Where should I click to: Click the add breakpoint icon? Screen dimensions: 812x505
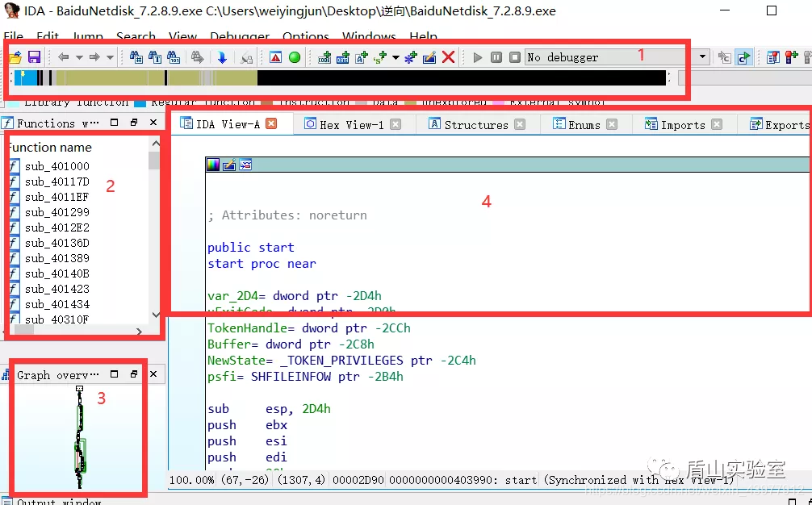(x=791, y=57)
